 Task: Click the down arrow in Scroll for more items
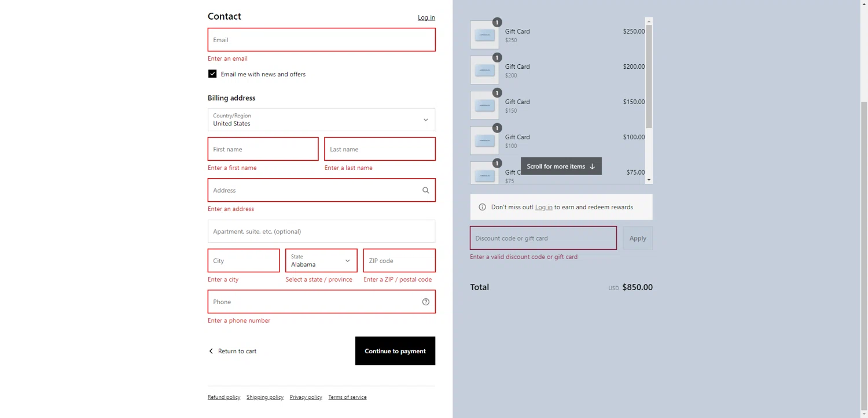pyautogui.click(x=592, y=167)
